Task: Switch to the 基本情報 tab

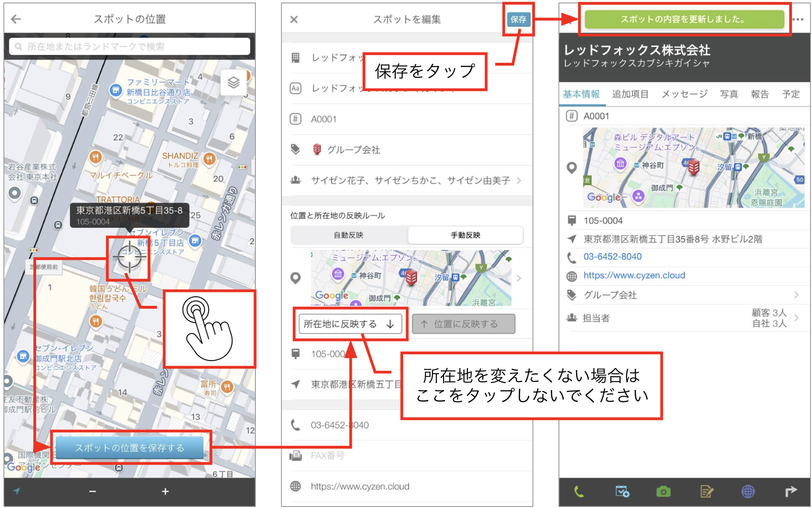Action: coord(581,94)
